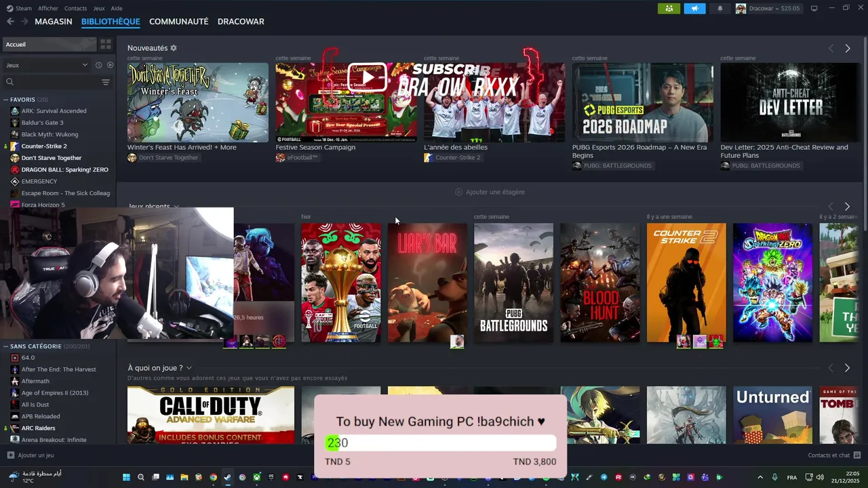Open Windows Start button
This screenshot has height=488, width=868.
(126, 477)
